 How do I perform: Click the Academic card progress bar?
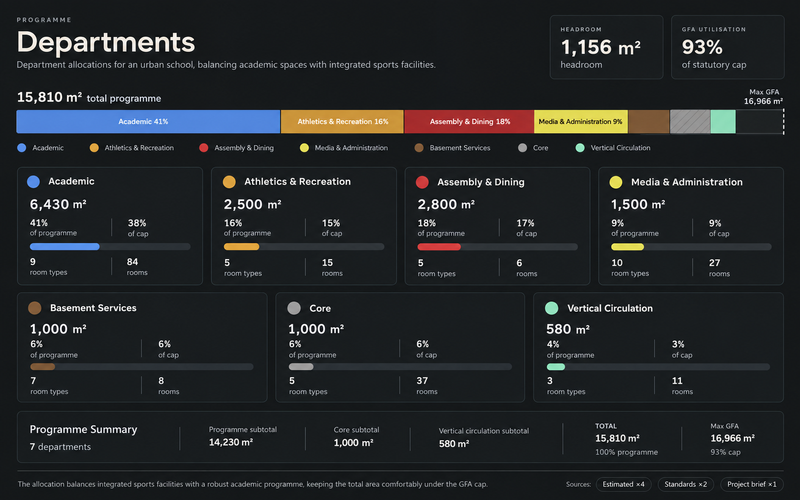click(110, 246)
